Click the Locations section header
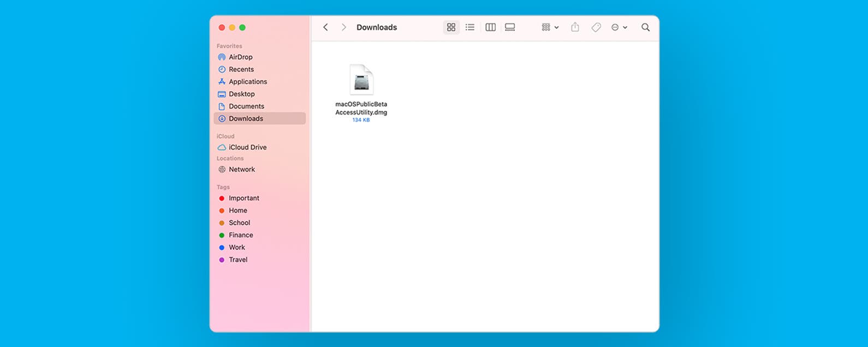The image size is (868, 347). pyautogui.click(x=230, y=158)
